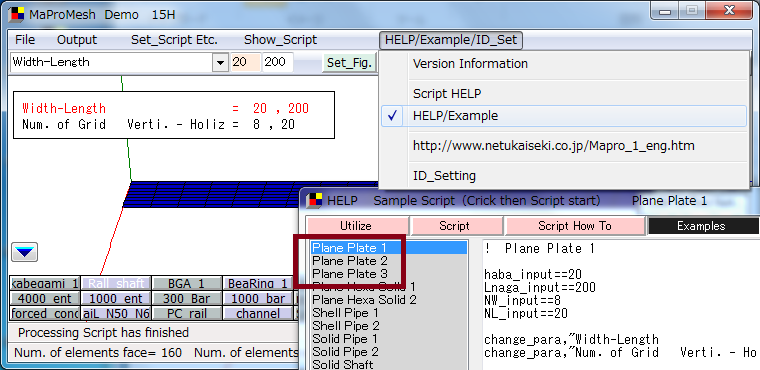Open the Output menu
Viewport: 760px width, 370px height.
click(x=77, y=40)
